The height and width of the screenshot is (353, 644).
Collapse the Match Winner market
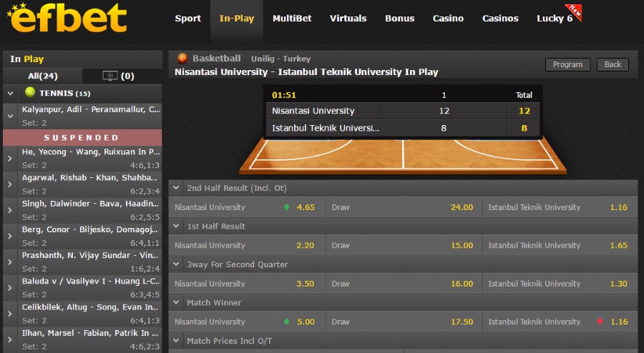click(x=176, y=302)
